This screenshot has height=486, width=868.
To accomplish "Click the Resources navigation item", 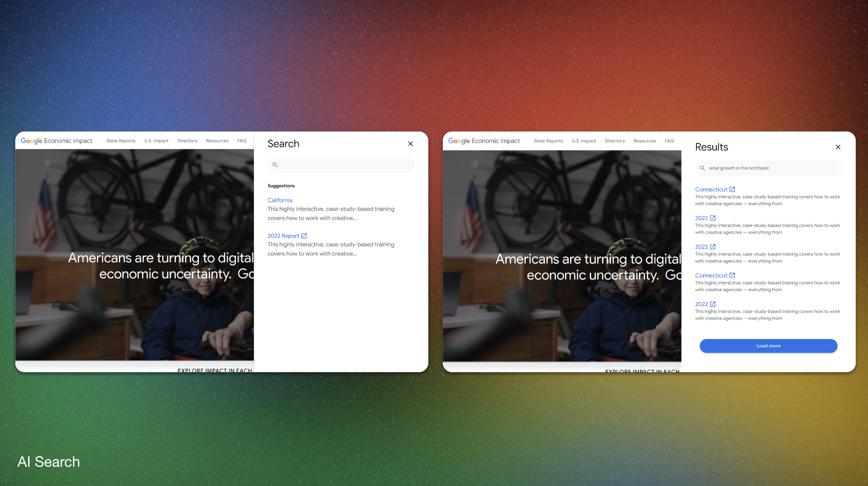I will point(217,141).
